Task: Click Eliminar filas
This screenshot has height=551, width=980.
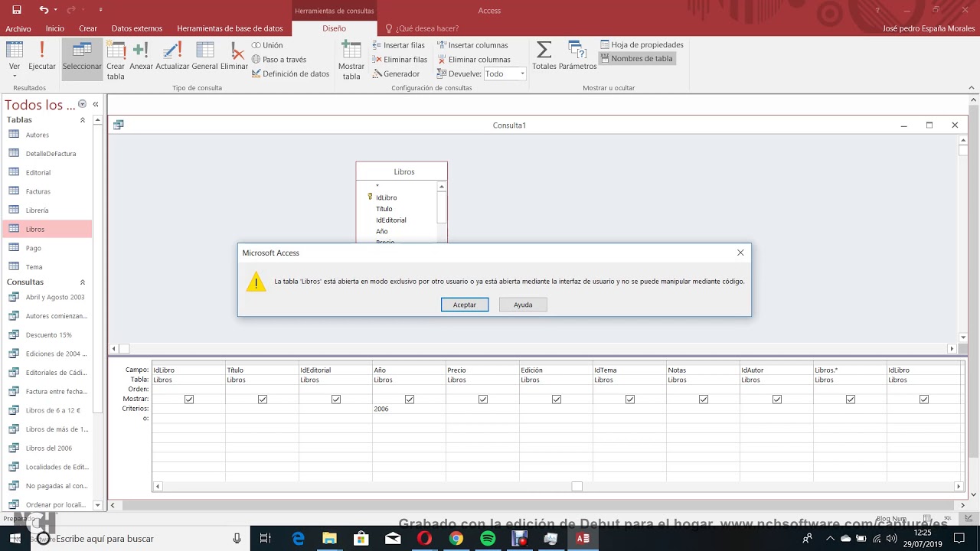Action: click(x=400, y=60)
